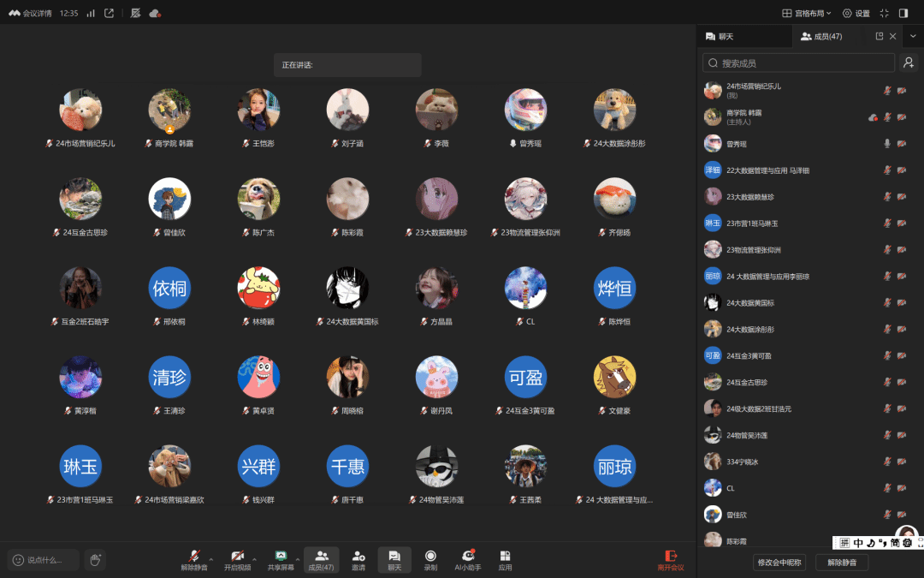The height and width of the screenshot is (578, 924).
Task: Click the raise-hand icon beside chat input
Action: tap(94, 560)
